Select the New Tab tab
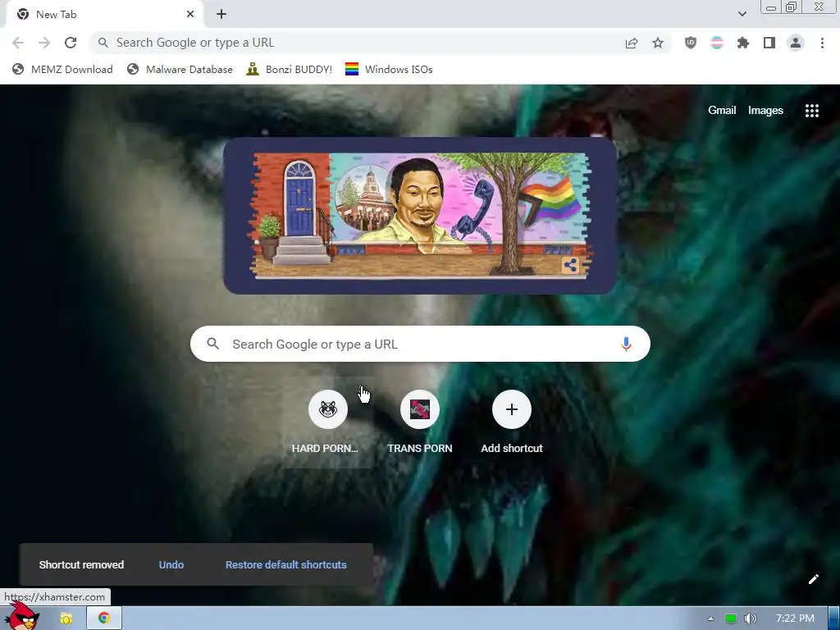 [104, 15]
